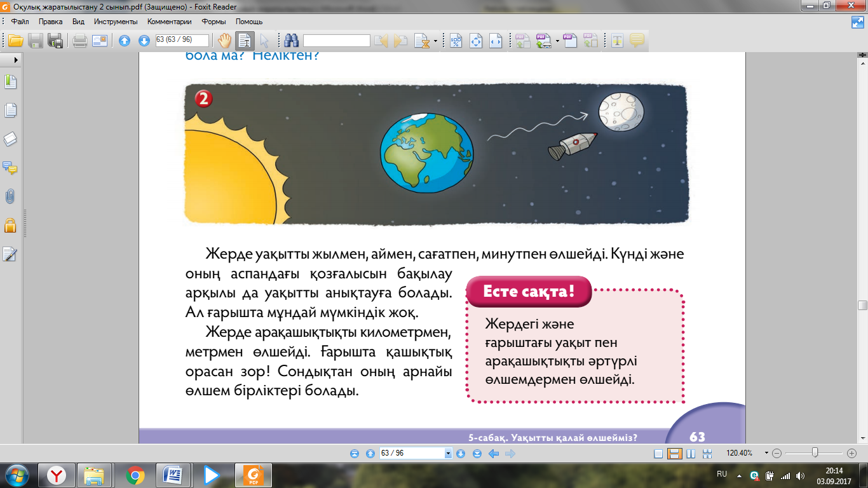Switch to Facing pages view mode
This screenshot has height=488, width=868.
click(691, 454)
